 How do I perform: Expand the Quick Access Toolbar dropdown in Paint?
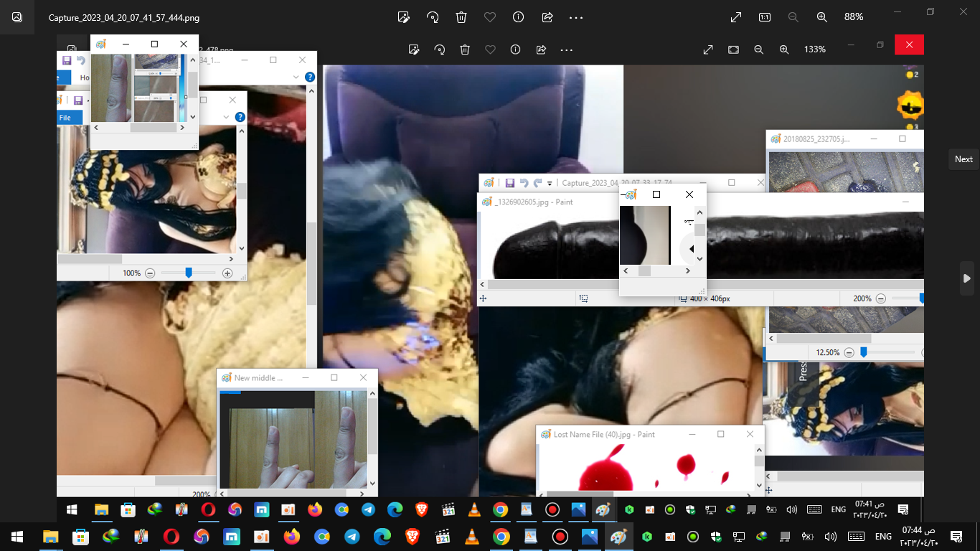point(549,182)
